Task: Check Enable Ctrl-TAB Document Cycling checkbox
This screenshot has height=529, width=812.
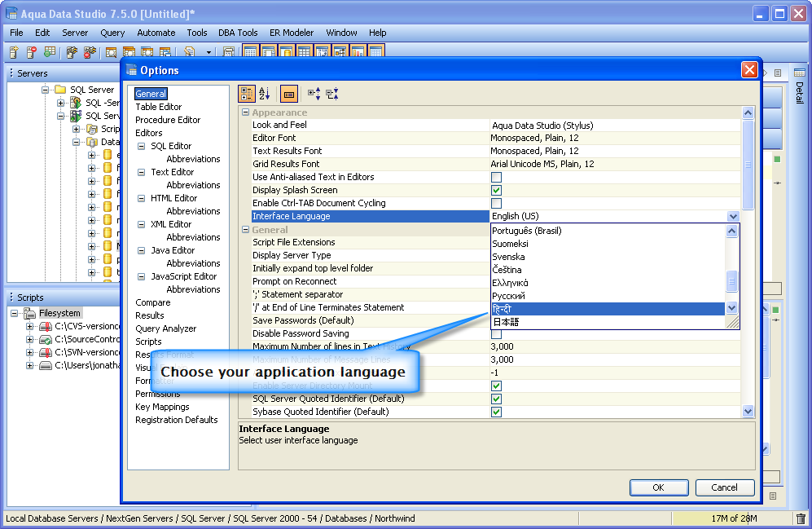Action: click(496, 203)
